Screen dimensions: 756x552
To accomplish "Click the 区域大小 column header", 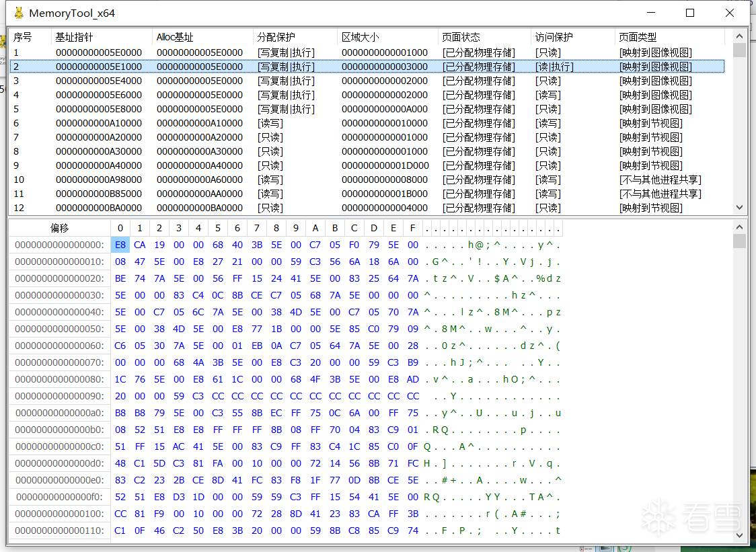I will point(387,37).
